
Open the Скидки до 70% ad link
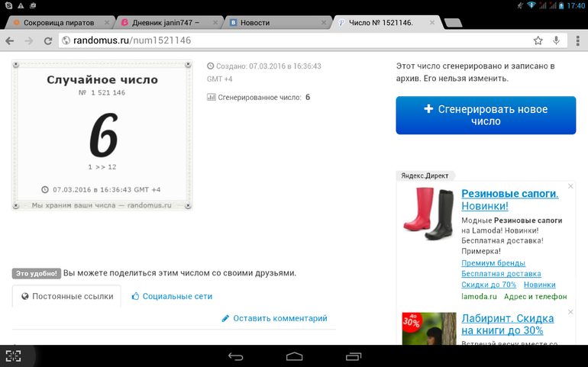(489, 285)
